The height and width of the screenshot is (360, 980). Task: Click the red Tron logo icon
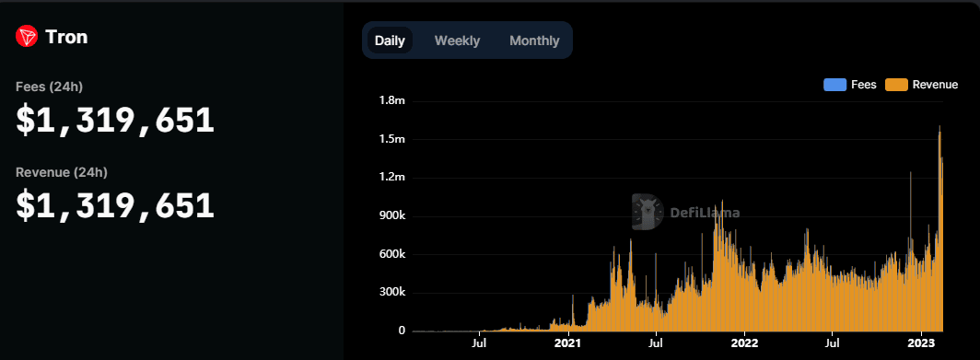(x=27, y=36)
